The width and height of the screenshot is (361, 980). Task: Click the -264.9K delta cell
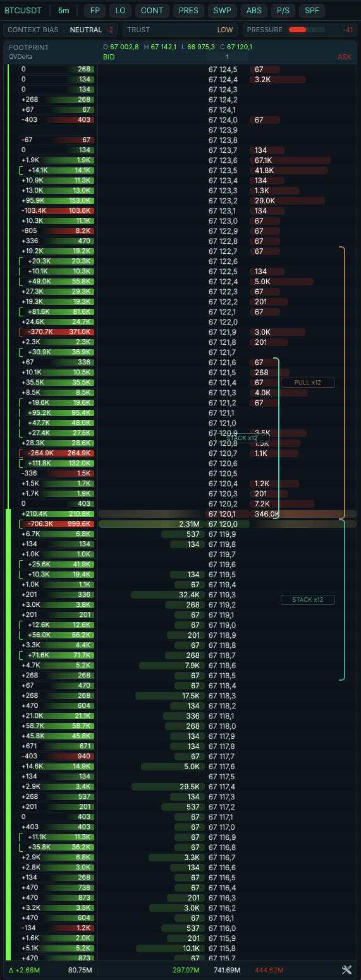(40, 453)
